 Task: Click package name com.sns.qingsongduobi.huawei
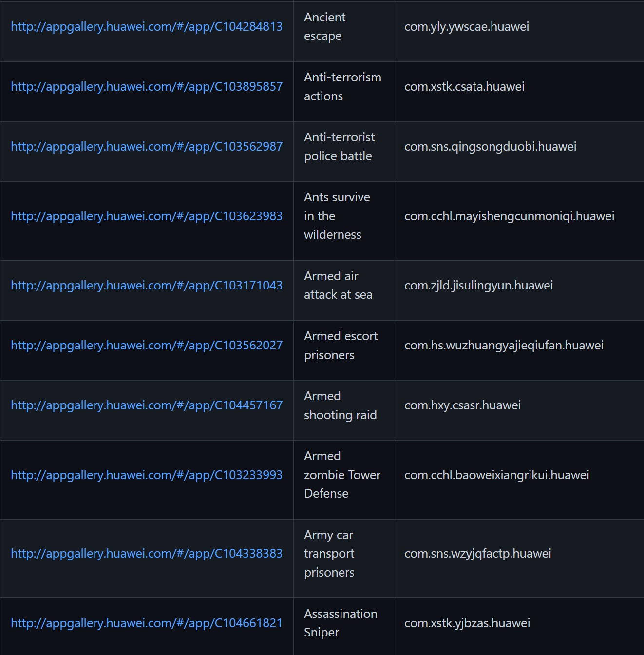[490, 147]
